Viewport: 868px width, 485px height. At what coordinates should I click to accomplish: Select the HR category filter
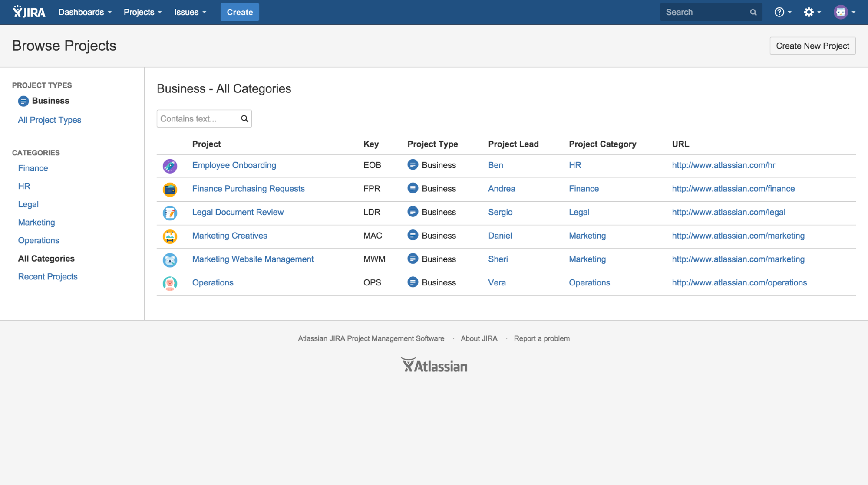[x=23, y=186]
